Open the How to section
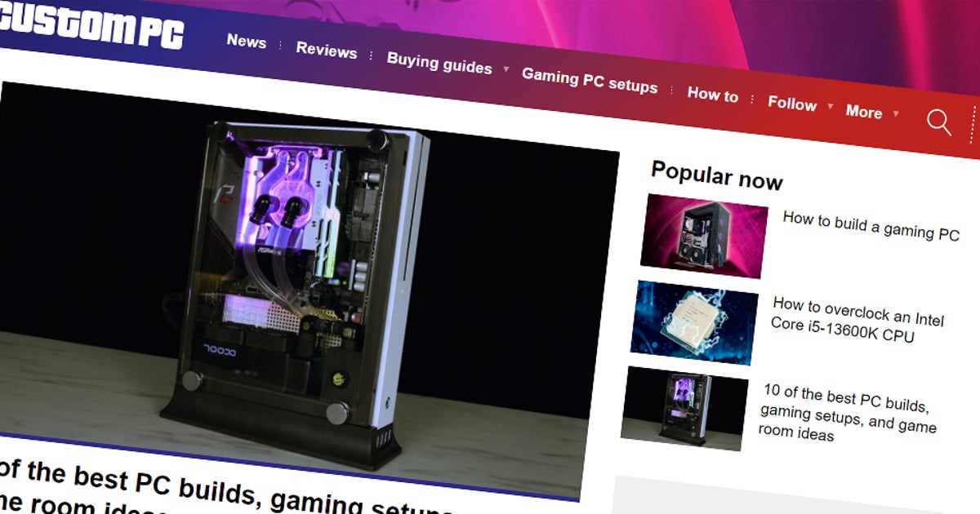980x514 pixels. 713,95
